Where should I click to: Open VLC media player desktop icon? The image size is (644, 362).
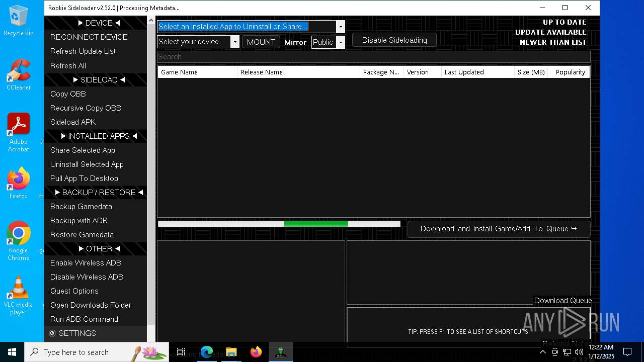coord(19,296)
